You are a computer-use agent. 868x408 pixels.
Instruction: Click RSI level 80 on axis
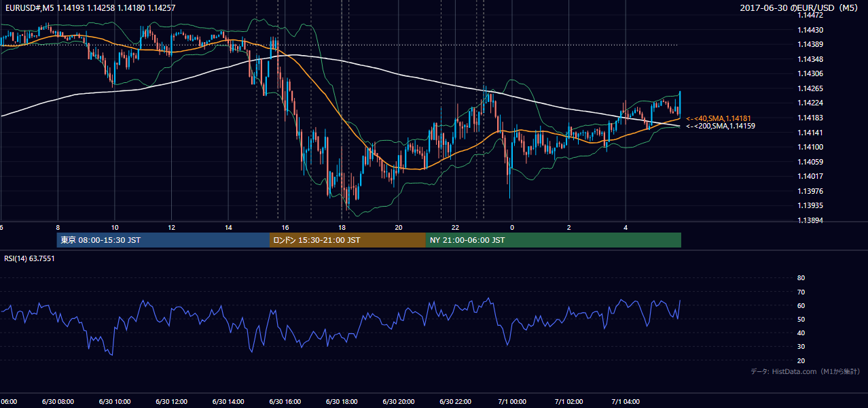(801, 278)
